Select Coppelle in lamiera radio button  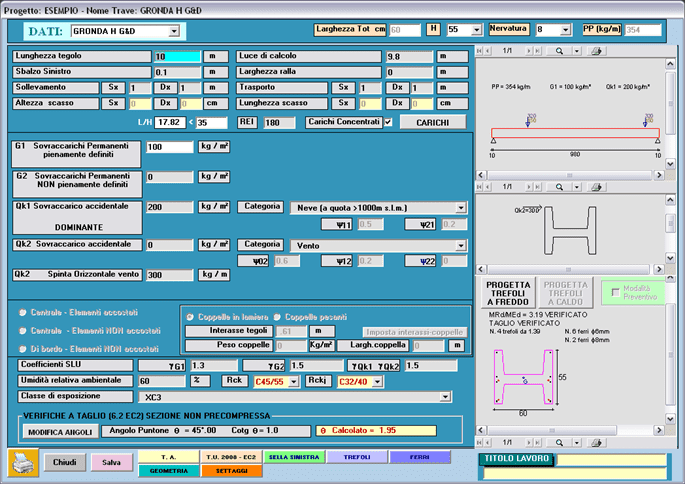190,317
